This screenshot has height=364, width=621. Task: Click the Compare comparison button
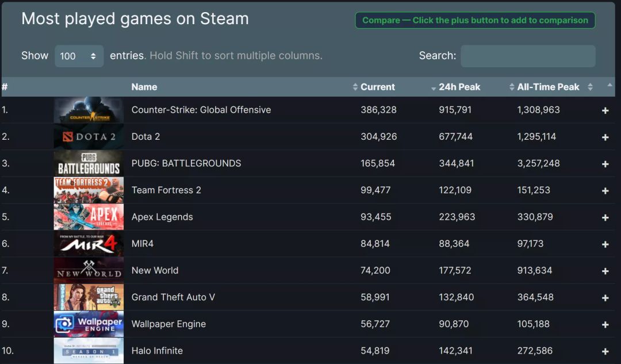[475, 20]
